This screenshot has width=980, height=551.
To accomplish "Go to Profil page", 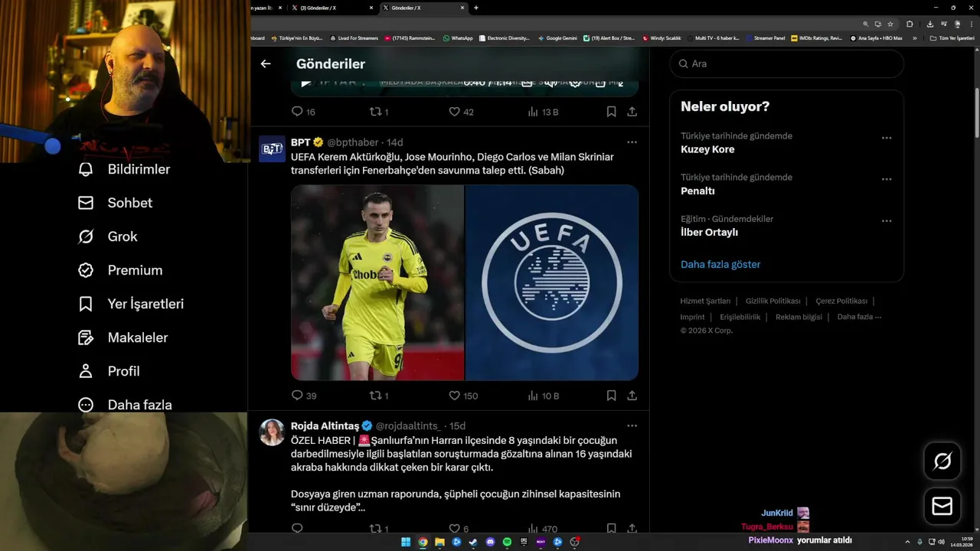I will click(108, 371).
